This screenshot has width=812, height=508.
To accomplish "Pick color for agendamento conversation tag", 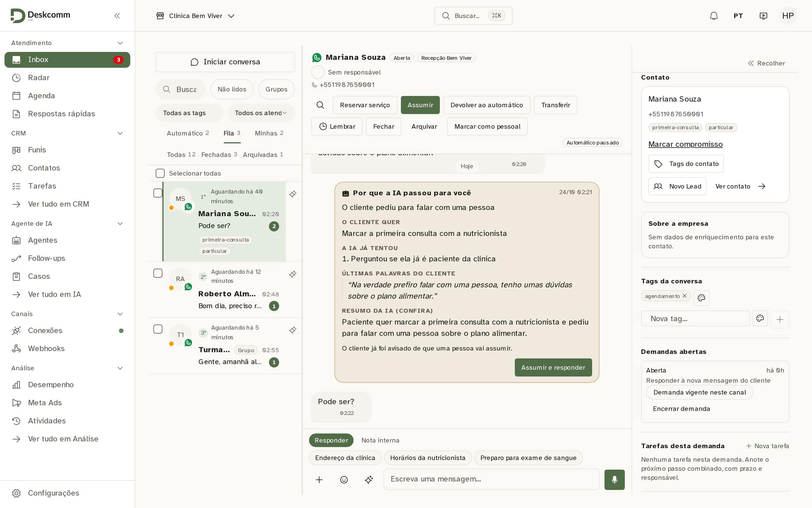I will coord(701,298).
